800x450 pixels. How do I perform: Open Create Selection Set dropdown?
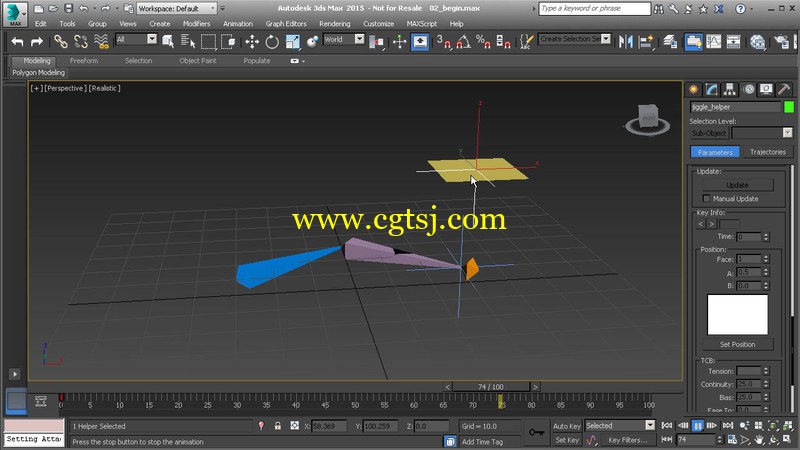574,39
